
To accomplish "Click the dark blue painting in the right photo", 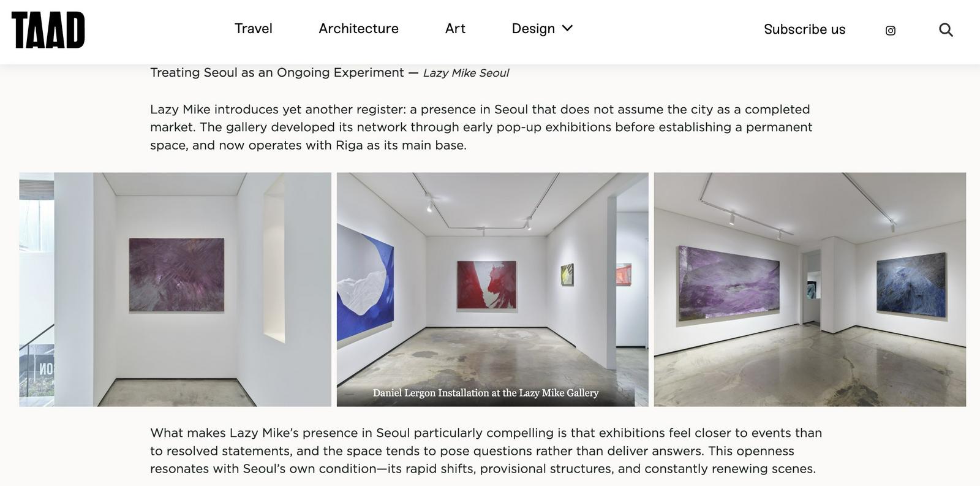I will pyautogui.click(x=911, y=284).
